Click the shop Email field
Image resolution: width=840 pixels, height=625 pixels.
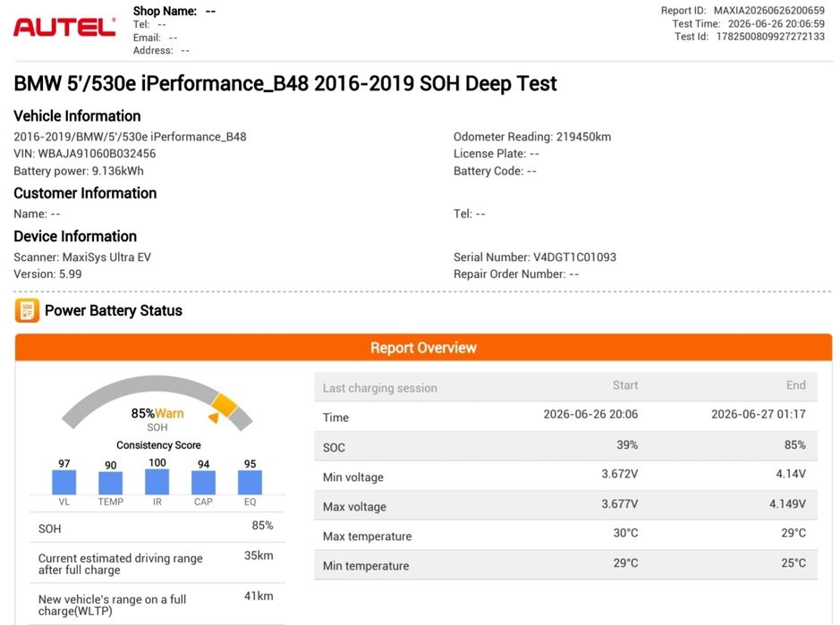pyautogui.click(x=156, y=38)
